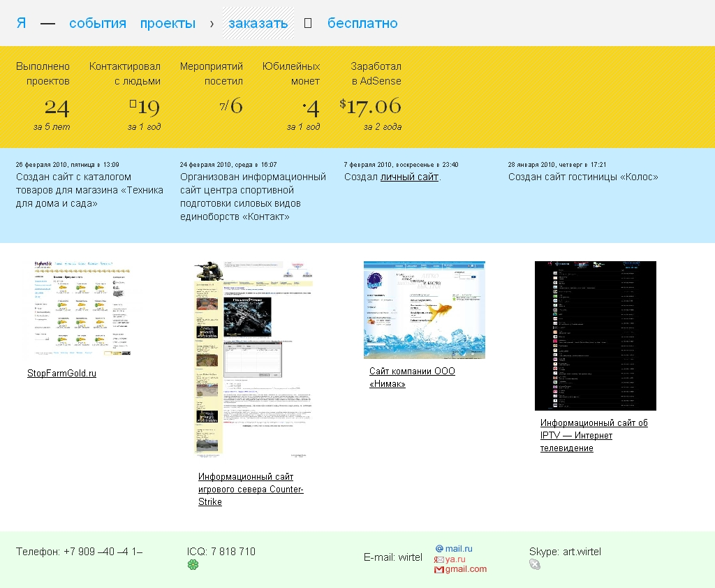Screen dimensions: 715x588
Task: Open the StopFarmGold site thumbnail
Action: pyautogui.click(x=82, y=308)
